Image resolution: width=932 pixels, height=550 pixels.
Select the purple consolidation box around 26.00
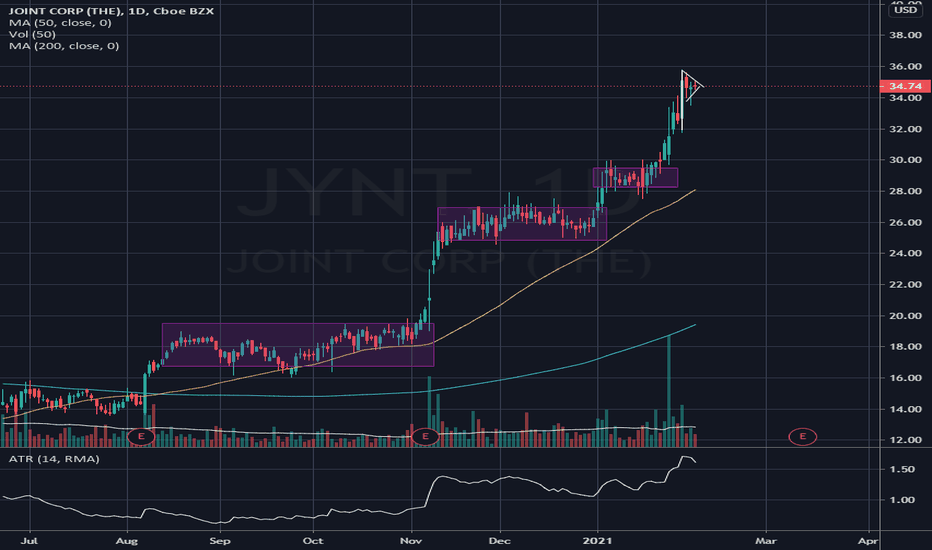[522, 224]
